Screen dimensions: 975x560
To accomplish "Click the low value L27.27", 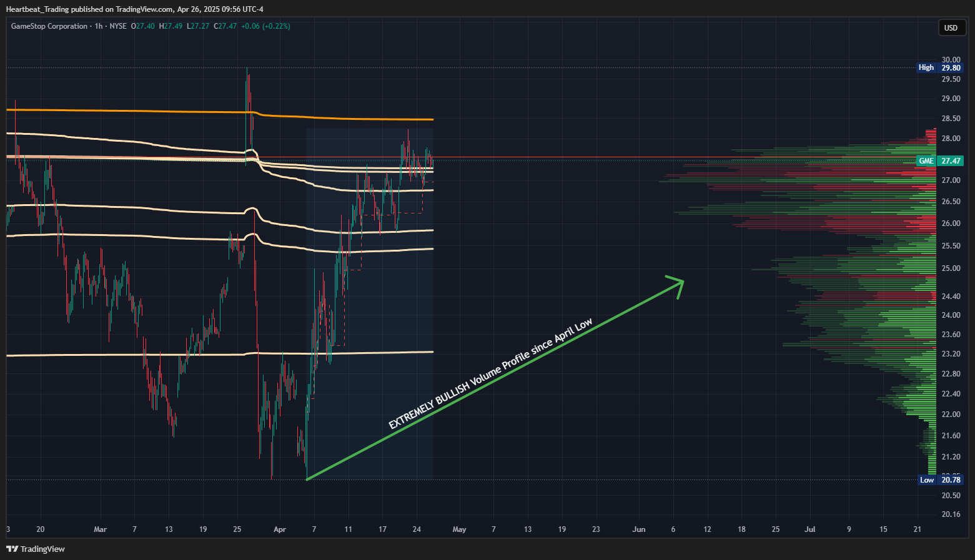I will 198,26.
